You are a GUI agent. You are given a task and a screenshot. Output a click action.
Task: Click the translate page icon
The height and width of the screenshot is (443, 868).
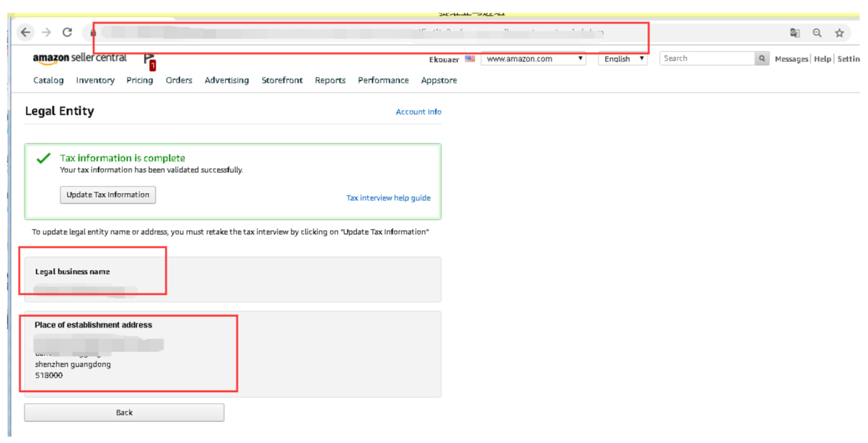pos(795,33)
